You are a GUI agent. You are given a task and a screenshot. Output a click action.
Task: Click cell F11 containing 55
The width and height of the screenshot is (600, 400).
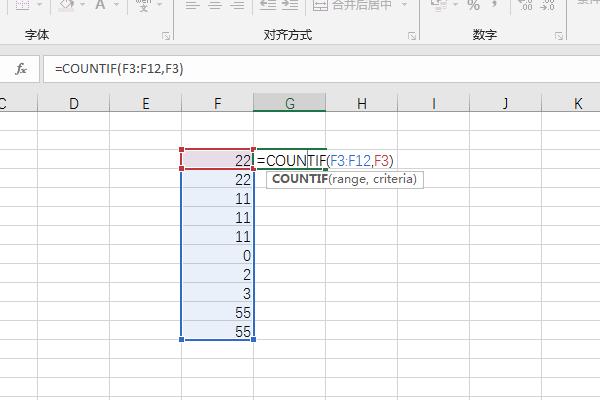pyautogui.click(x=217, y=311)
